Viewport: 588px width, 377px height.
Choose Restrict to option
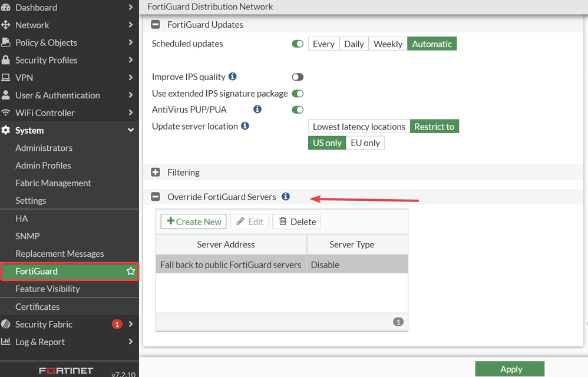click(x=434, y=127)
